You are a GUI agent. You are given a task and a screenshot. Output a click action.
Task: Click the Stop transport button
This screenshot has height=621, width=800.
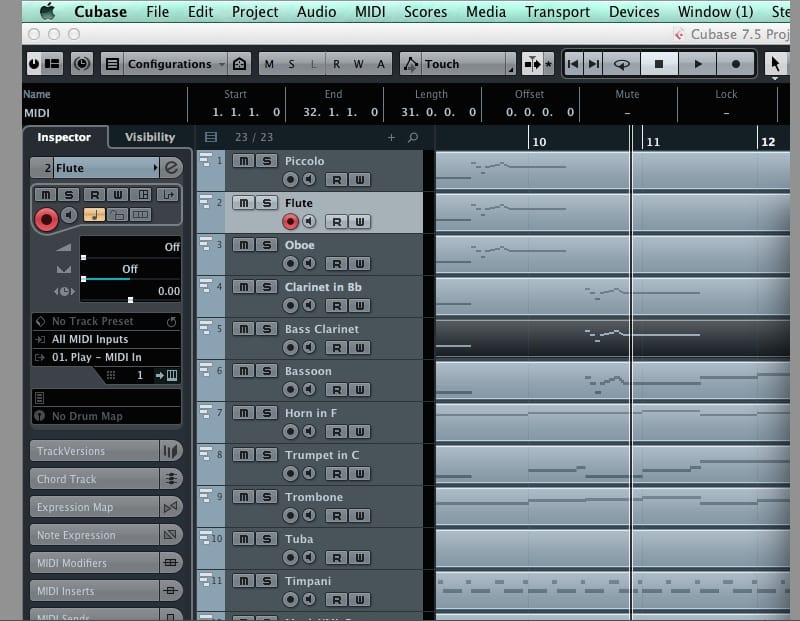(659, 64)
